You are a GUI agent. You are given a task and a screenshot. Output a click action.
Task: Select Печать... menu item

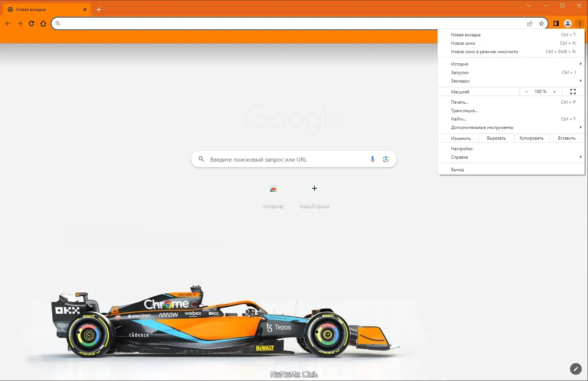pos(511,102)
